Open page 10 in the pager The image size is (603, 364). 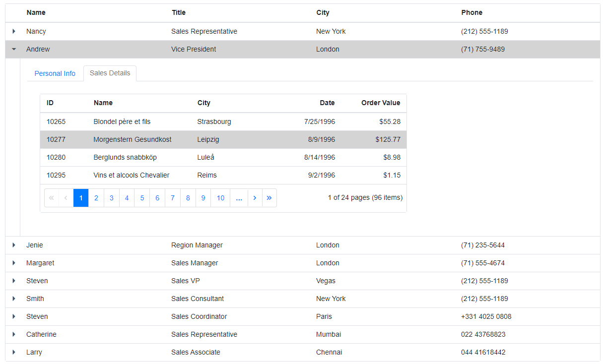point(220,198)
